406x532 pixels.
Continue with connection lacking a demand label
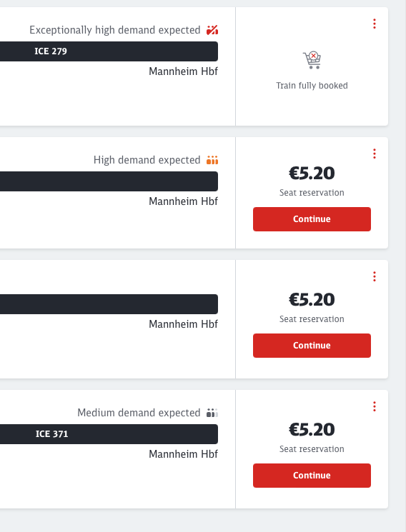(x=312, y=346)
